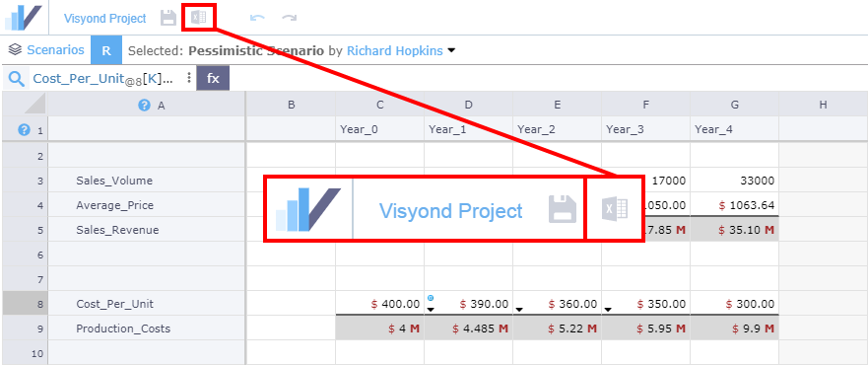The image size is (868, 365).
Task: Click the help icon next to row 1
Action: pos(24,130)
